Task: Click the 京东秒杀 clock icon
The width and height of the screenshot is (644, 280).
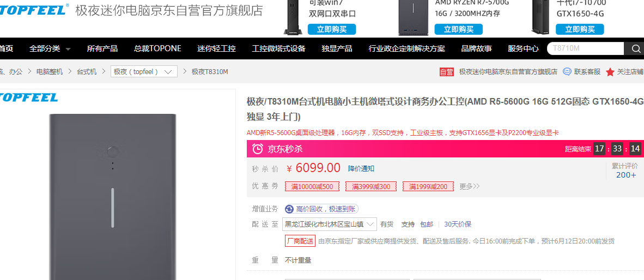Action: coord(258,149)
